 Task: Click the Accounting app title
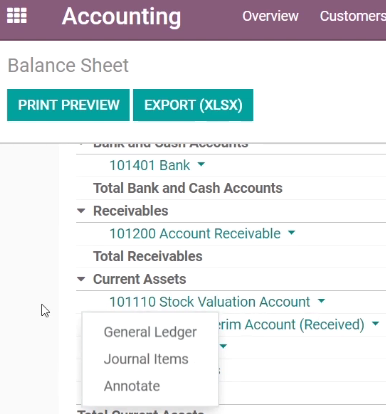click(x=121, y=16)
